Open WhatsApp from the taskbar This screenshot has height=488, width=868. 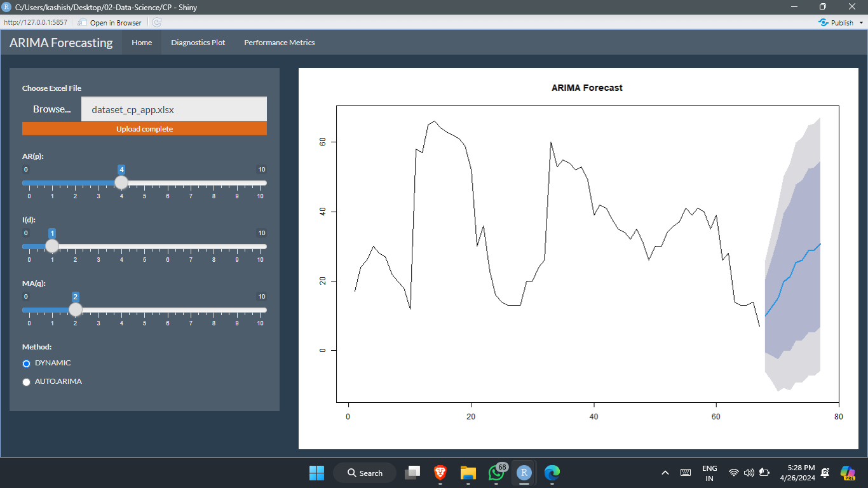click(x=496, y=473)
